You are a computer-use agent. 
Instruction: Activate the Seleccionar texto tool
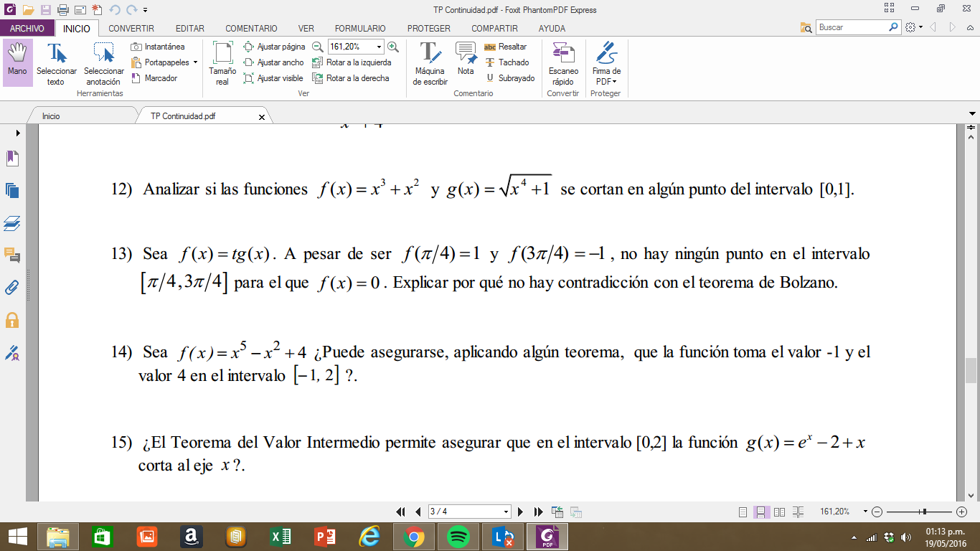click(x=56, y=64)
